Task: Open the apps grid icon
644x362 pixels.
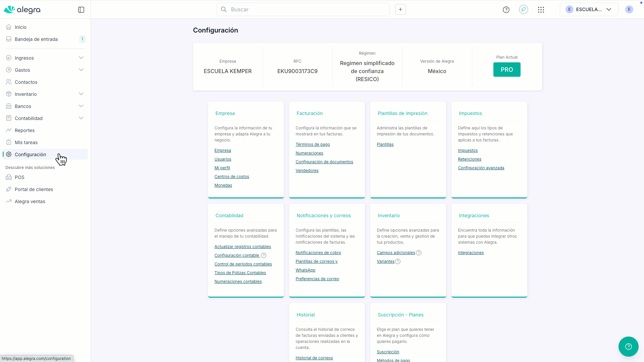Action: coord(541,10)
